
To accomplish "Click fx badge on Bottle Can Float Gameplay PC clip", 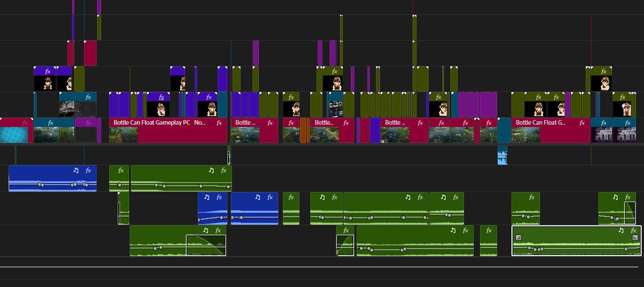I will (219, 122).
